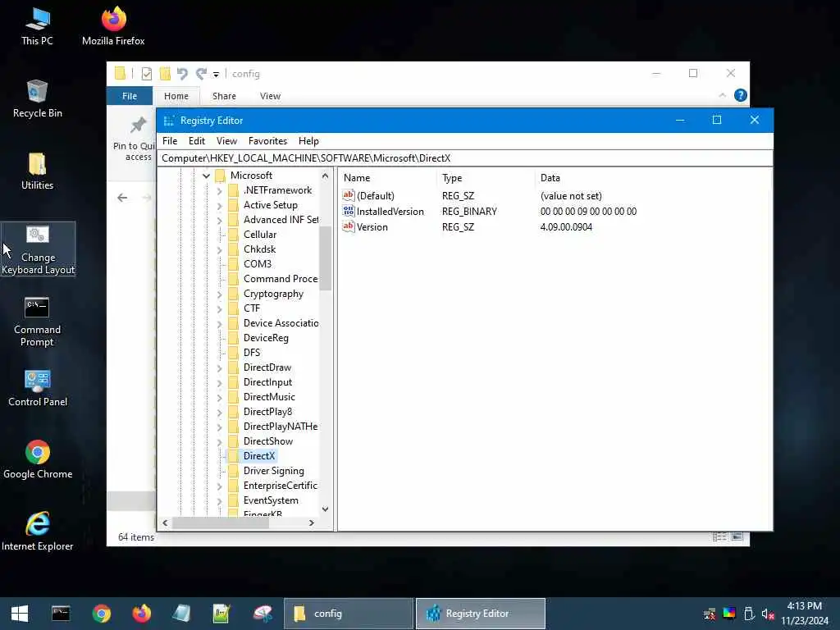The width and height of the screenshot is (840, 630).
Task: Open the This PC desktop icon
Action: pyautogui.click(x=37, y=27)
